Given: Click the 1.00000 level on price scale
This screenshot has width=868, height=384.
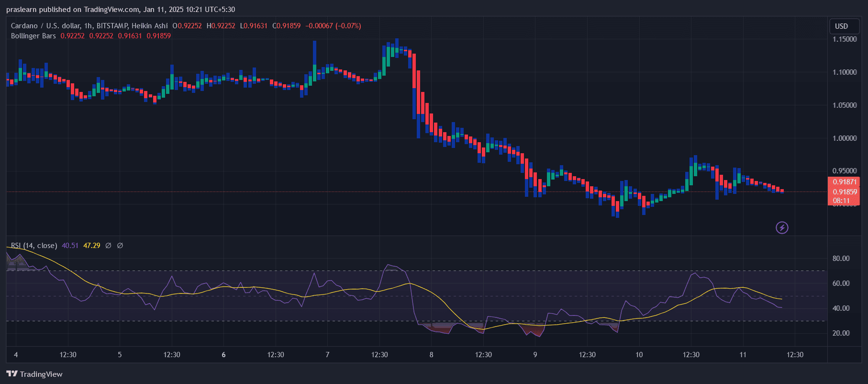Looking at the screenshot, I should coord(844,138).
